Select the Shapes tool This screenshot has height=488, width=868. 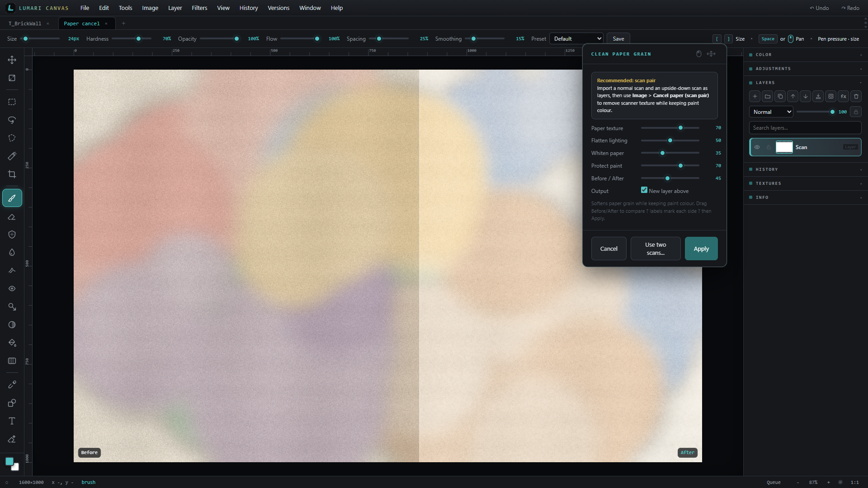[12, 403]
